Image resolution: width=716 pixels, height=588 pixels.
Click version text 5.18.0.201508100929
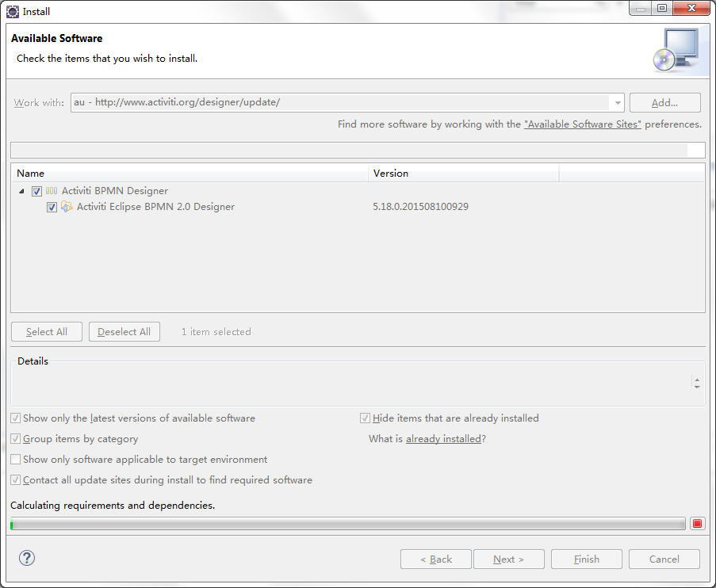(420, 207)
